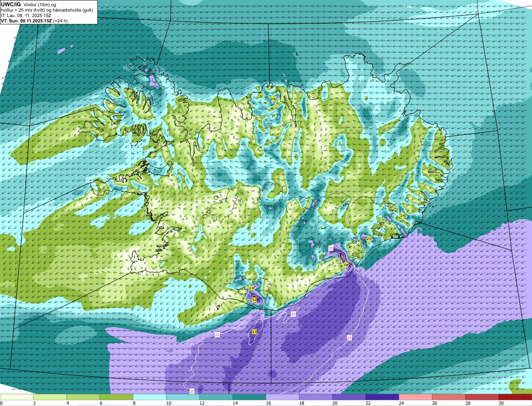Click the legend scale number 28
The height and width of the screenshot is (406, 532).
pyautogui.click(x=468, y=403)
